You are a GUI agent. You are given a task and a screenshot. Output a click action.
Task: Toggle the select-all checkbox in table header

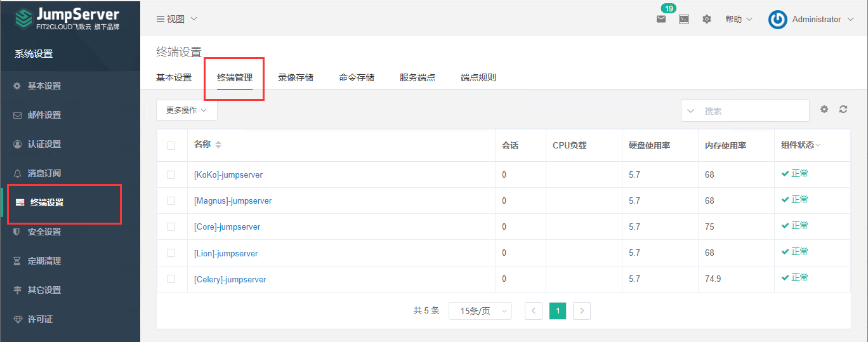(171, 145)
